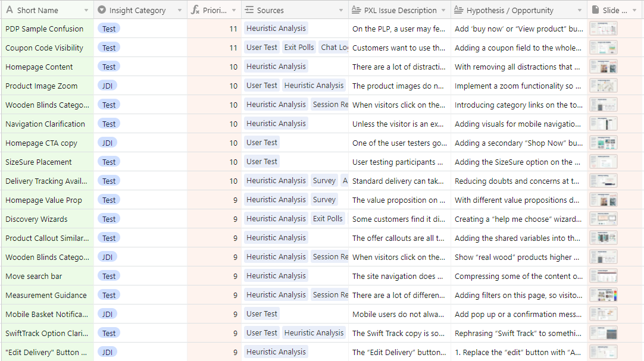
Task: Click User Test tag in Homepage CTA copy row
Action: pyautogui.click(x=262, y=142)
